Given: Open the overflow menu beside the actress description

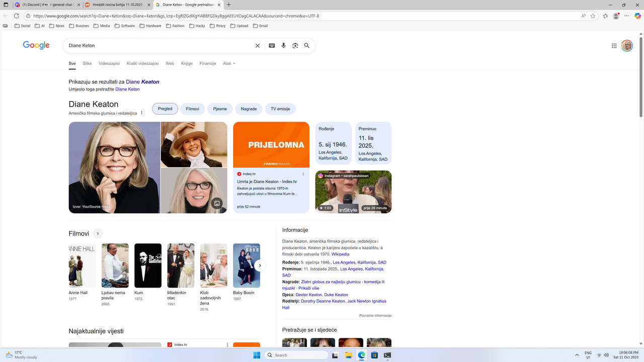Looking at the screenshot, I should 141,113.
